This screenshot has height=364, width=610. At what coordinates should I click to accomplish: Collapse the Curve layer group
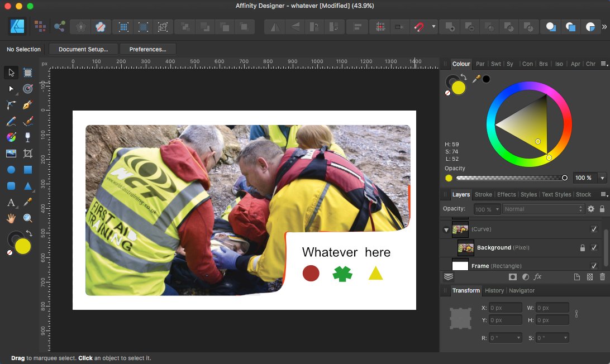tap(445, 229)
